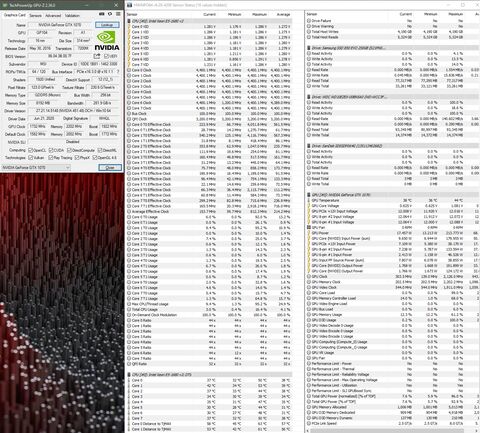Click the Bus Interface question mark button
Viewport: 480px width, 433px height.
(x=118, y=72)
